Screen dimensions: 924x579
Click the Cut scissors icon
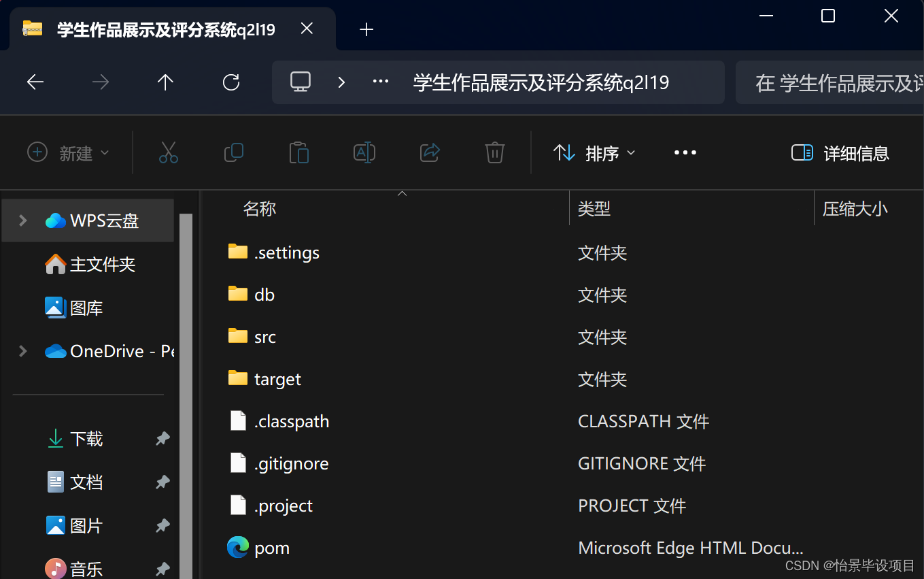coord(168,152)
